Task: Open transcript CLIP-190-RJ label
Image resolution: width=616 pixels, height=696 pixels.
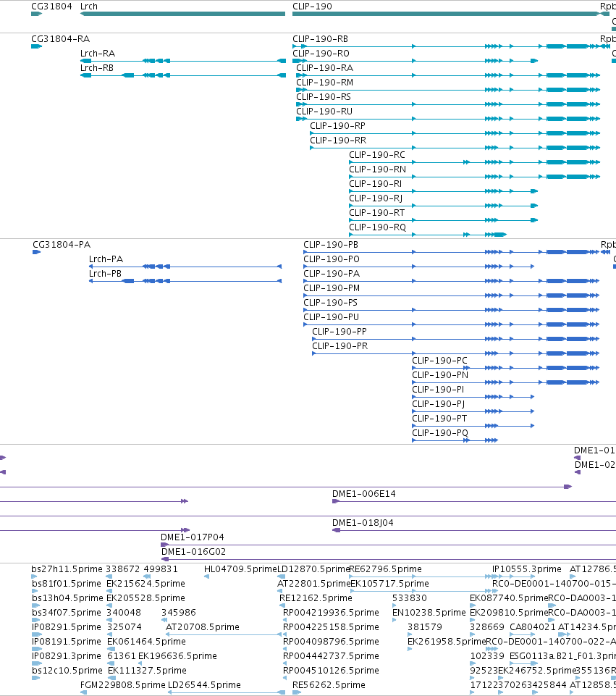Action: click(376, 198)
